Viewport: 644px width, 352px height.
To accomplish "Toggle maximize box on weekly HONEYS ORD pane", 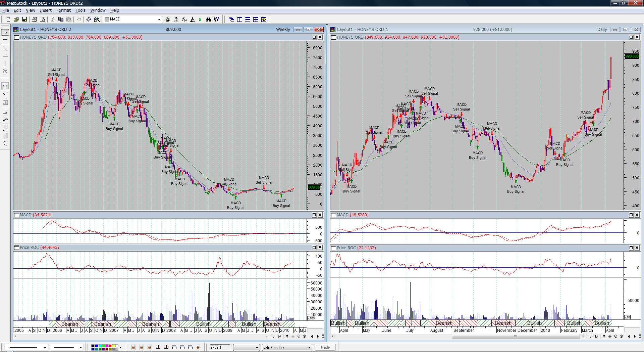I will pos(314,37).
